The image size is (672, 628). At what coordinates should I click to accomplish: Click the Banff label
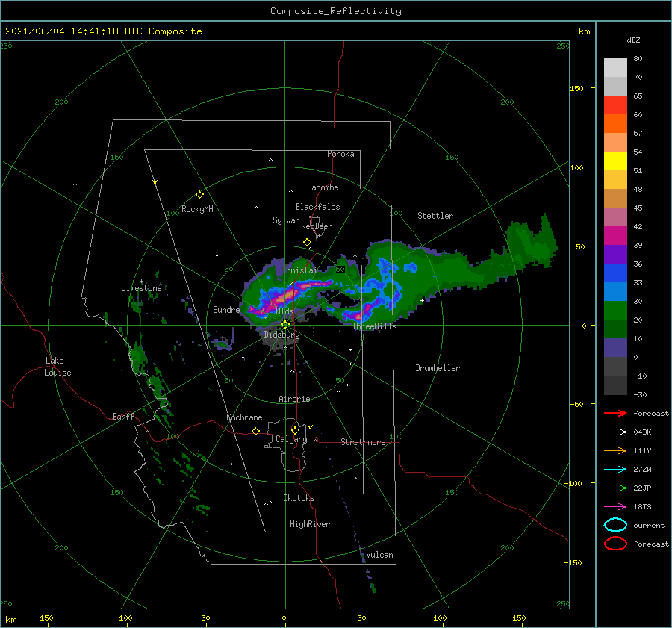click(x=123, y=416)
